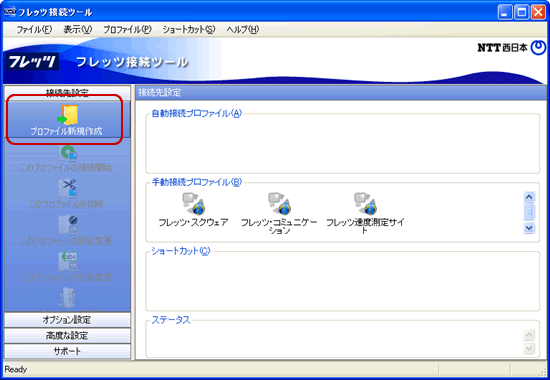Viewport: 550px width, 380px height.
Task: Open the ファイル(F) menu
Action: point(34,29)
